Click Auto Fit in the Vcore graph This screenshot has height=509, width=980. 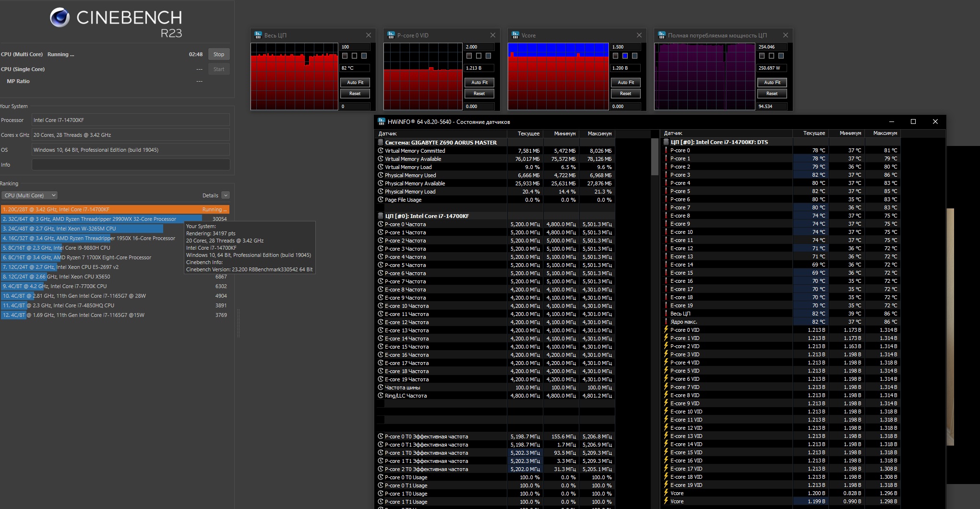click(626, 83)
